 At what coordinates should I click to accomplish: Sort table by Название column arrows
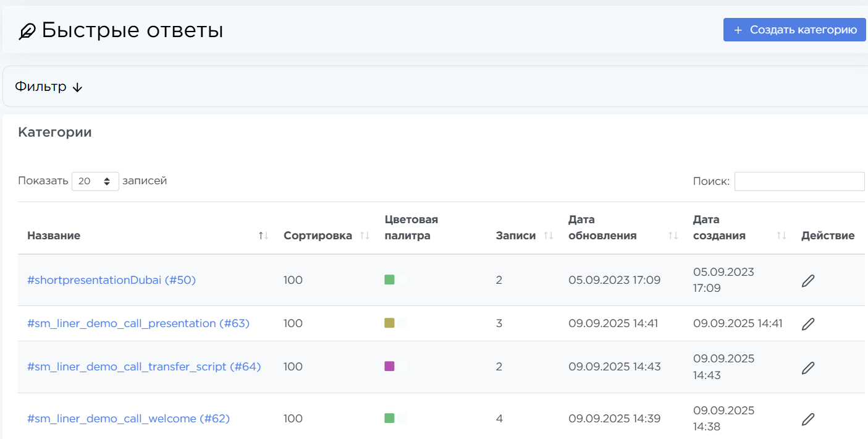coord(264,236)
